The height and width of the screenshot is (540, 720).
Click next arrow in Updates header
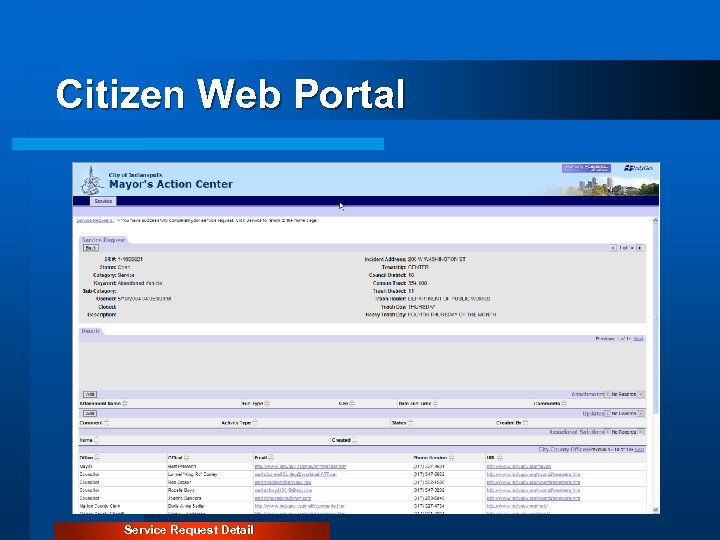pyautogui.click(x=641, y=414)
